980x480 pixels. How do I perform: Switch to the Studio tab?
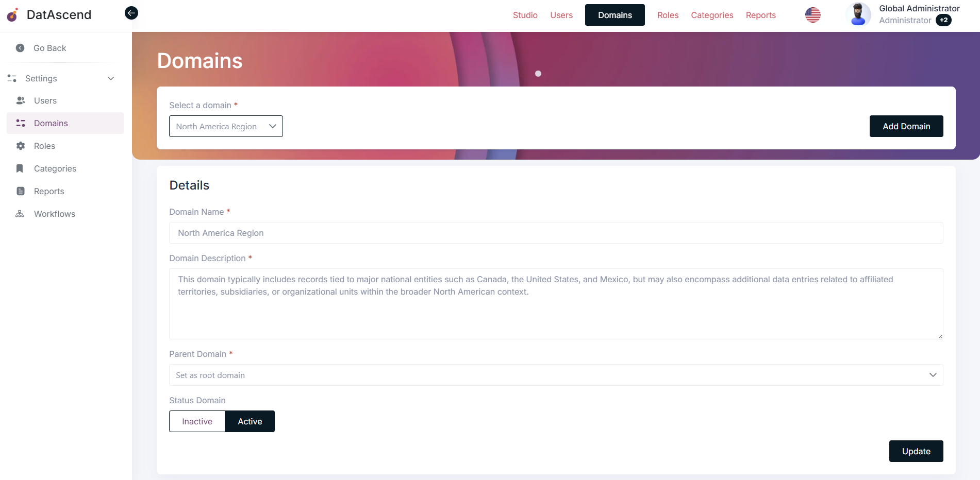coord(525,15)
